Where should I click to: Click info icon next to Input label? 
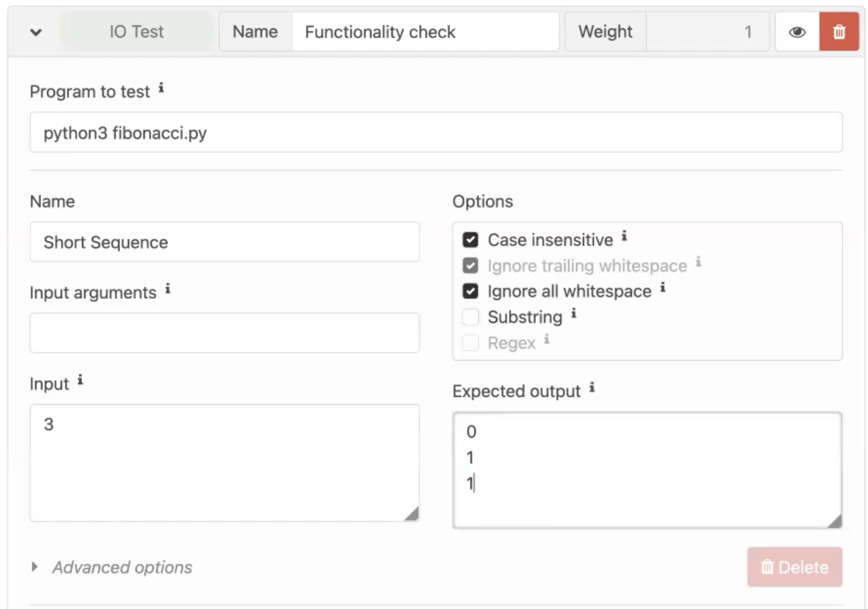[80, 381]
